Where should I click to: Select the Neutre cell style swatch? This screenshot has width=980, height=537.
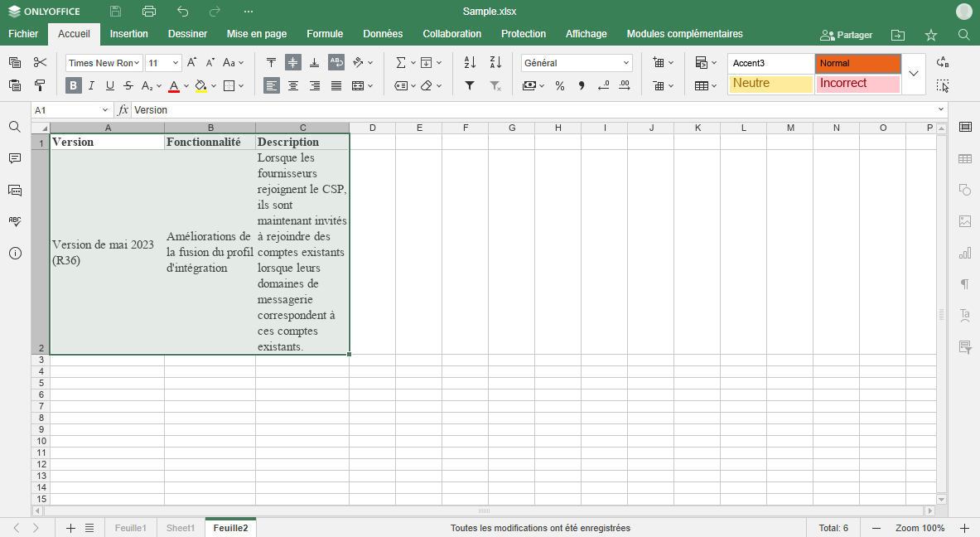770,84
